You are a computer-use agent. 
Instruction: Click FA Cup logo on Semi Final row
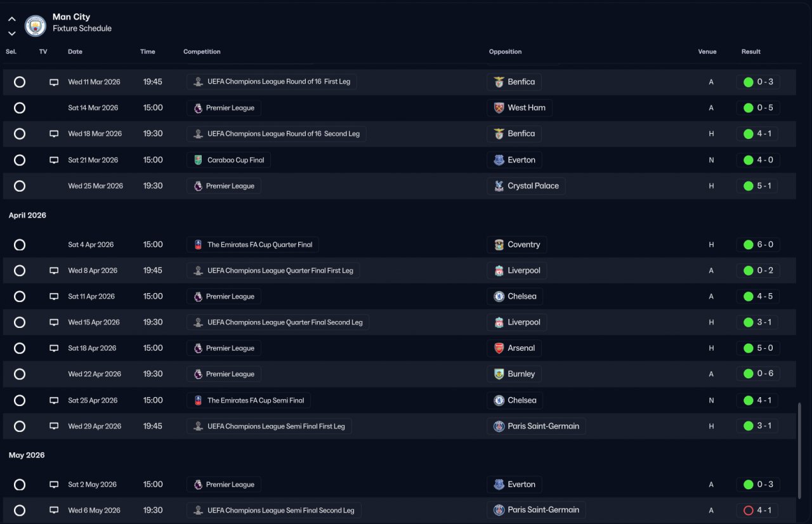coord(199,400)
